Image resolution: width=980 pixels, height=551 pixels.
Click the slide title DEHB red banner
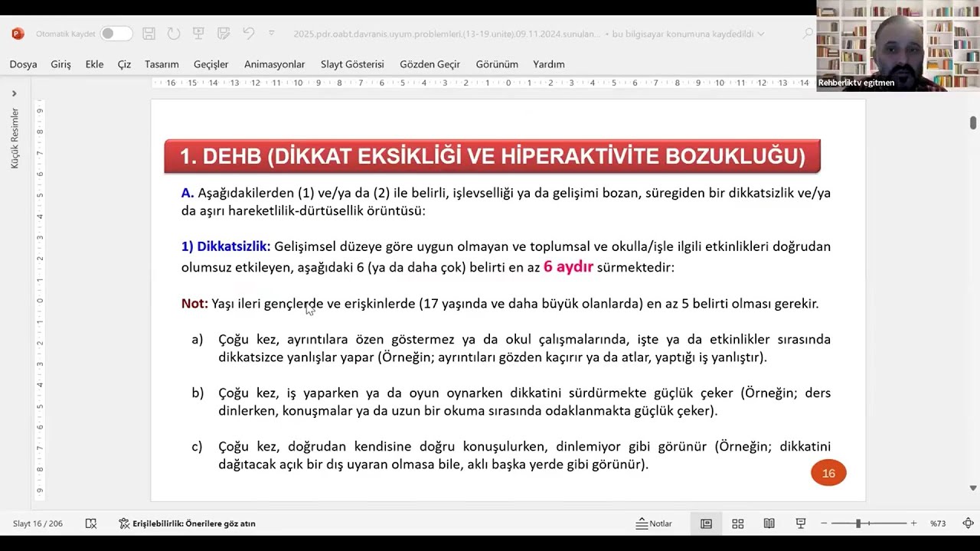tap(492, 156)
